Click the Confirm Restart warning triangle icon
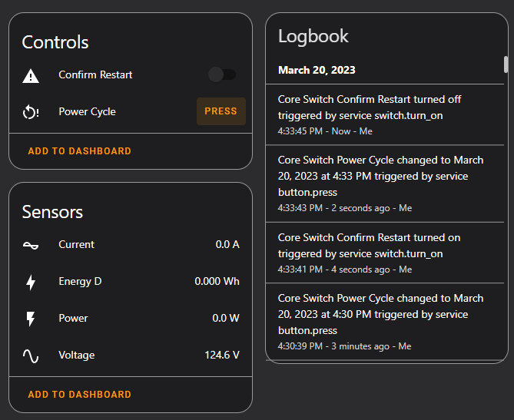This screenshot has width=514, height=420. [x=31, y=75]
